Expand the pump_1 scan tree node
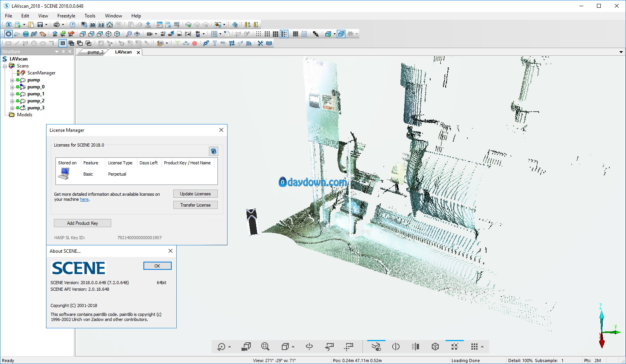Image resolution: width=626 pixels, height=364 pixels. [12, 94]
